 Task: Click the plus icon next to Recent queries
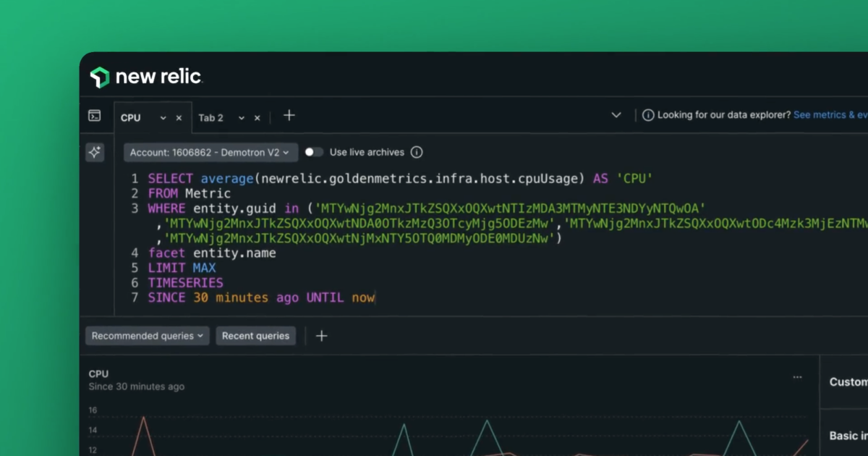[321, 335]
